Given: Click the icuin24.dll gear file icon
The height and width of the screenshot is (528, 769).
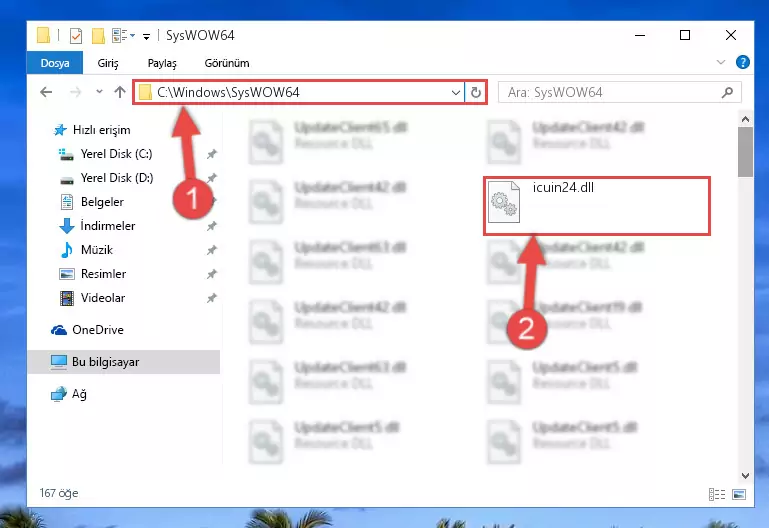Looking at the screenshot, I should [x=504, y=201].
